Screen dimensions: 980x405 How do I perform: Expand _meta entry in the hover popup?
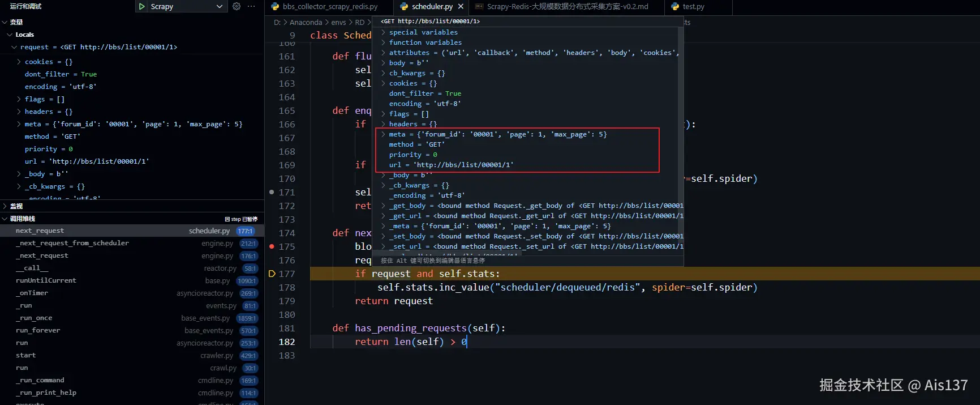(x=383, y=226)
